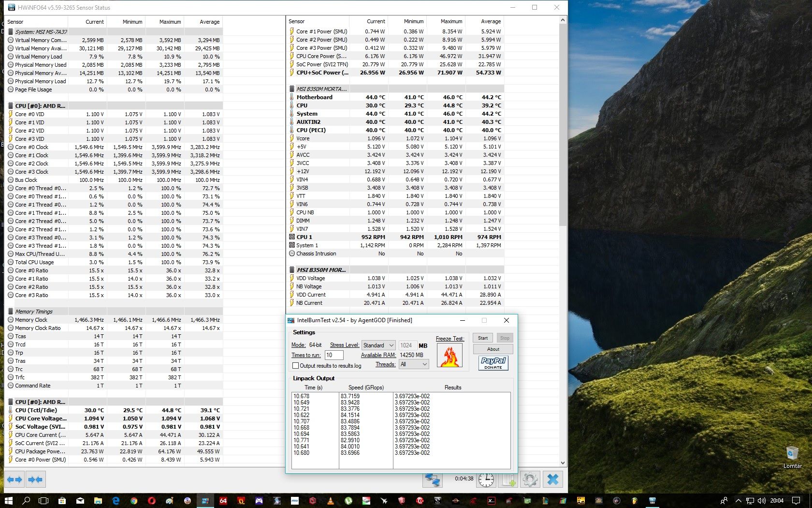Image resolution: width=812 pixels, height=508 pixels.
Task: Select the 'System 1' fan RPM row
Action: (x=396, y=245)
